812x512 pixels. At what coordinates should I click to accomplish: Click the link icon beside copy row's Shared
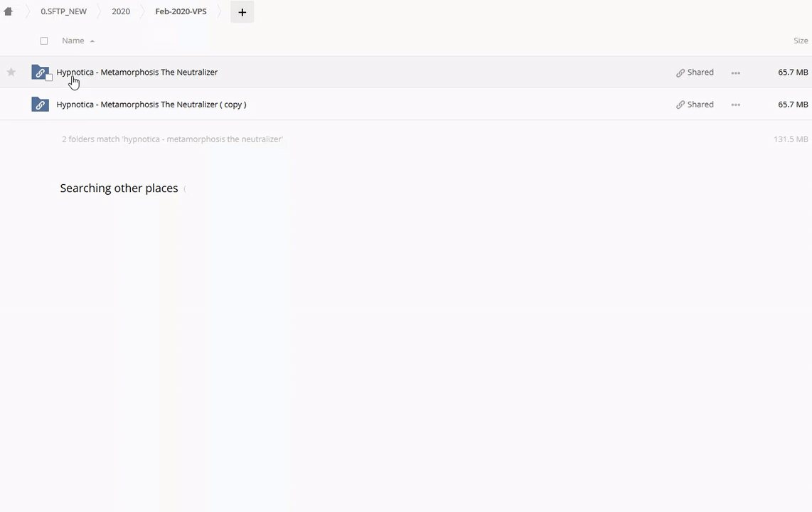click(680, 105)
